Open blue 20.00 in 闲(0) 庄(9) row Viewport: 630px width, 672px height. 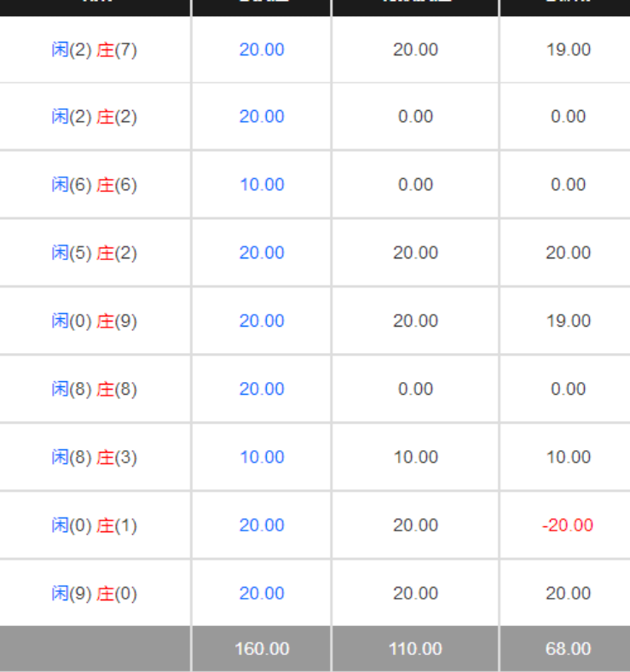click(262, 322)
